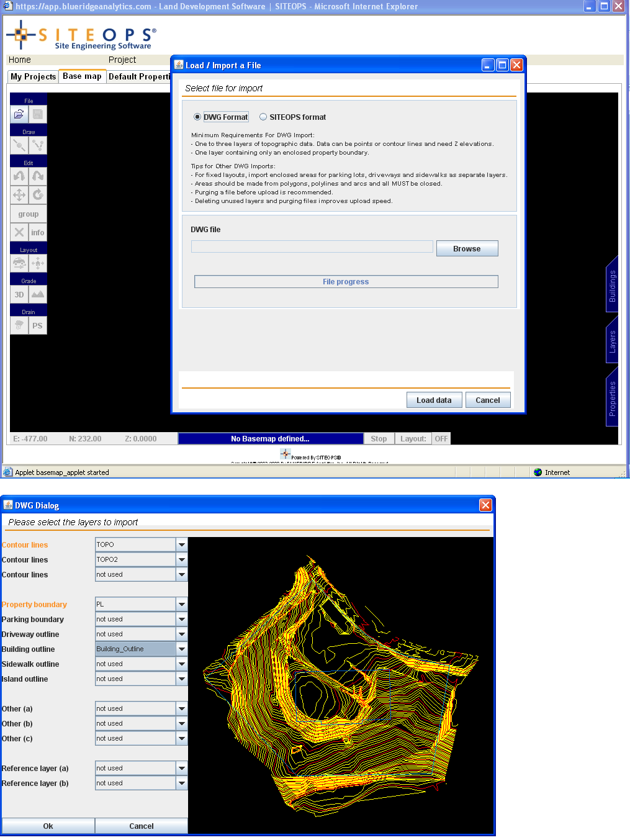The width and height of the screenshot is (630, 840).
Task: Click the Internet zone globe icon
Action: [538, 472]
